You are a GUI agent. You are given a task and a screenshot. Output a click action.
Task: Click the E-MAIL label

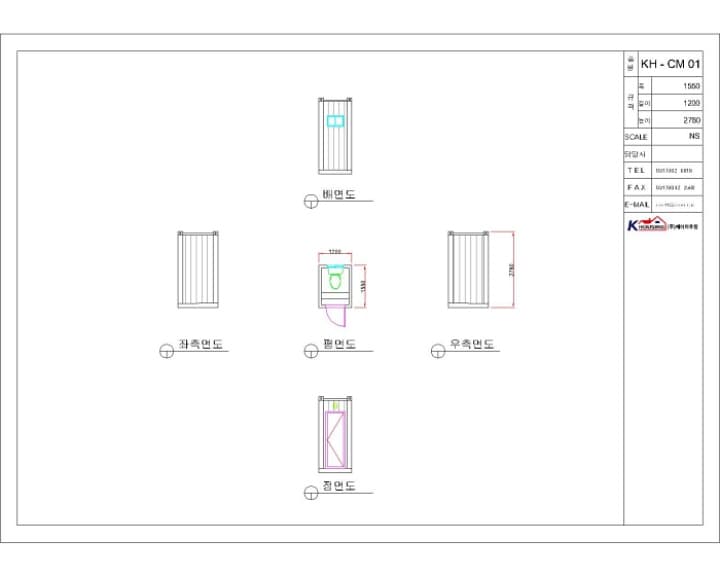point(636,204)
